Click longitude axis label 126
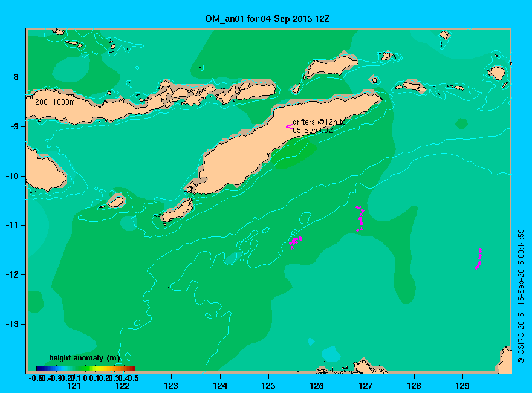This screenshot has height=393, width=532. coord(317,386)
